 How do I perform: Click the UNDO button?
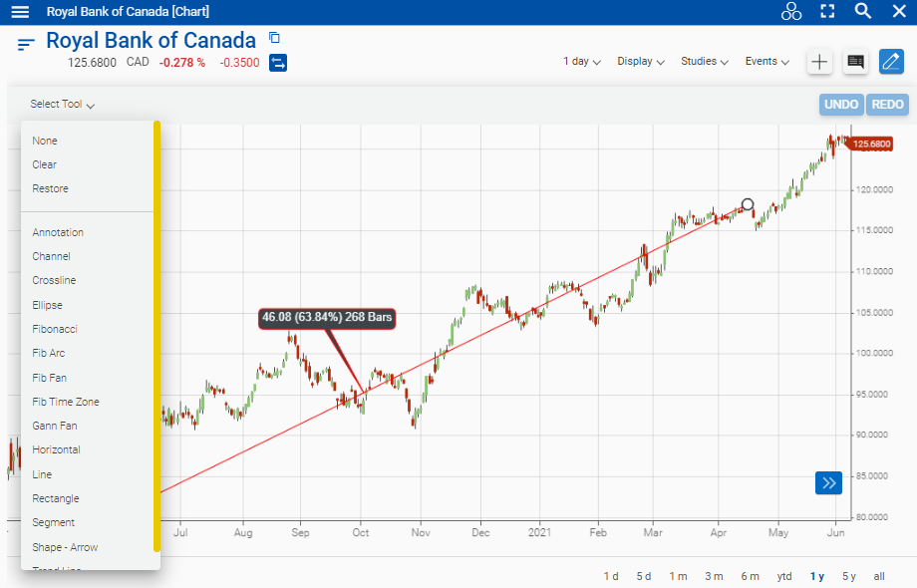pyautogui.click(x=841, y=105)
